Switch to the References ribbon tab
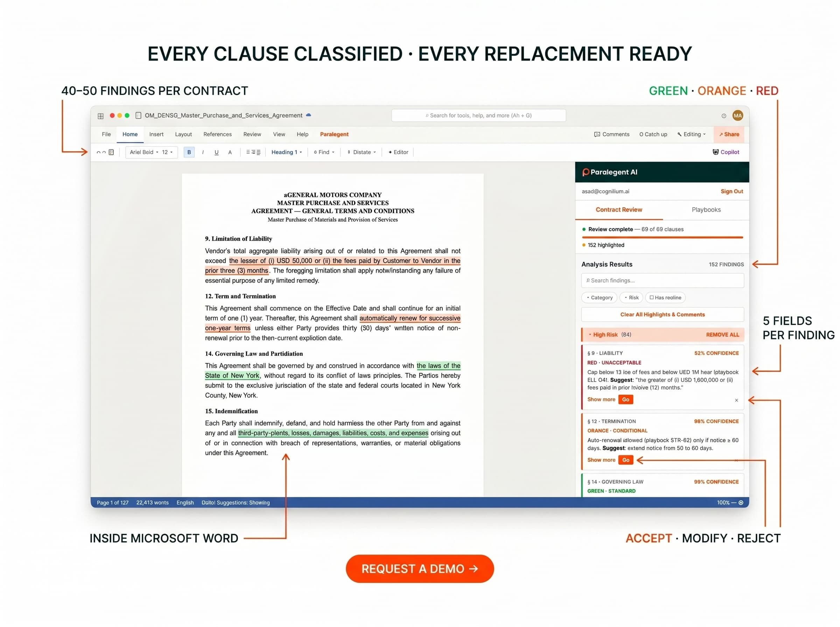Viewport: 840px width, 627px height. point(217,134)
